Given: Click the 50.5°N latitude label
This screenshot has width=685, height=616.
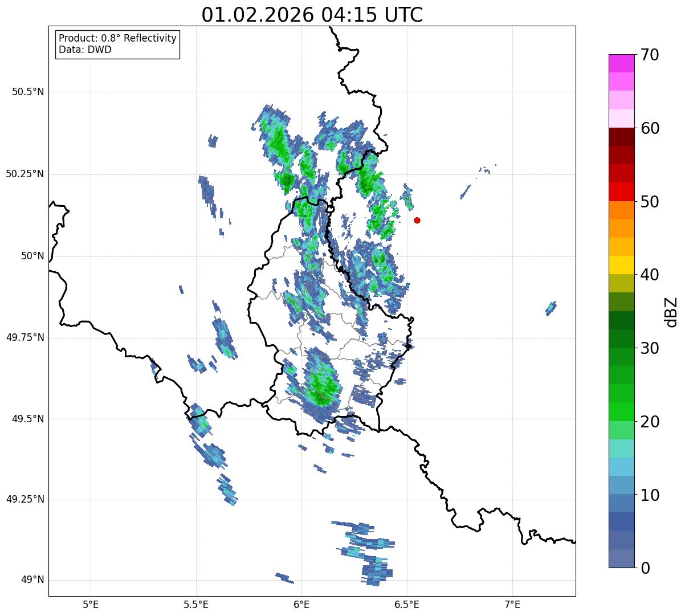Looking at the screenshot, I should [x=28, y=92].
